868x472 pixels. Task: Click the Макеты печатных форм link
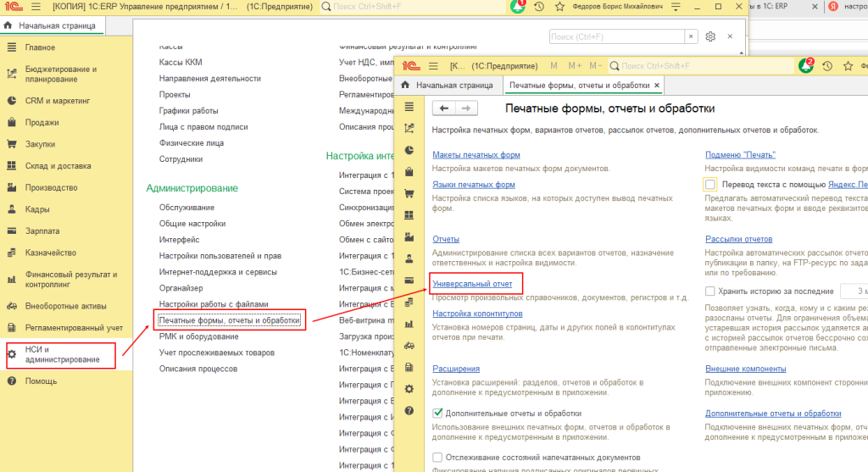(x=476, y=155)
